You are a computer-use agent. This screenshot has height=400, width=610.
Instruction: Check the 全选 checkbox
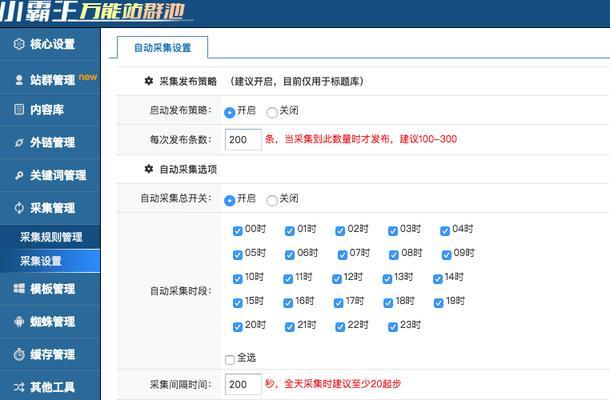230,360
